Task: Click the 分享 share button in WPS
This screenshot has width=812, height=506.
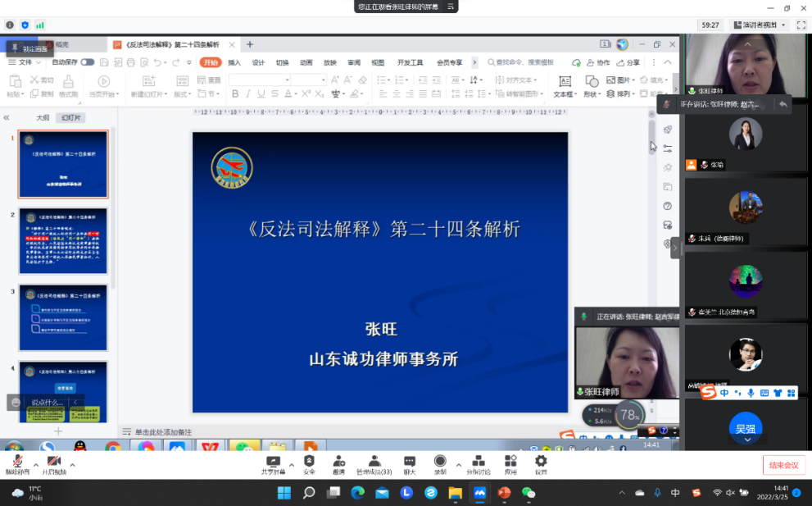Action: tap(628, 62)
